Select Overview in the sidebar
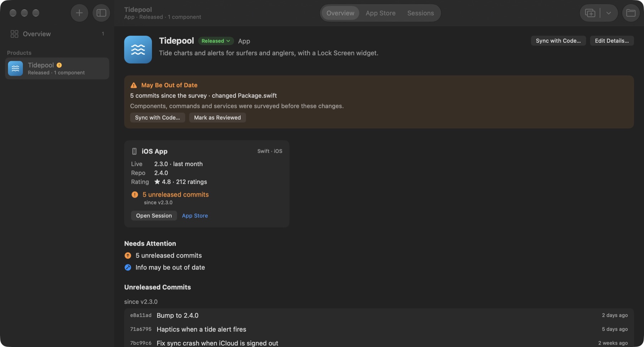 coord(57,34)
